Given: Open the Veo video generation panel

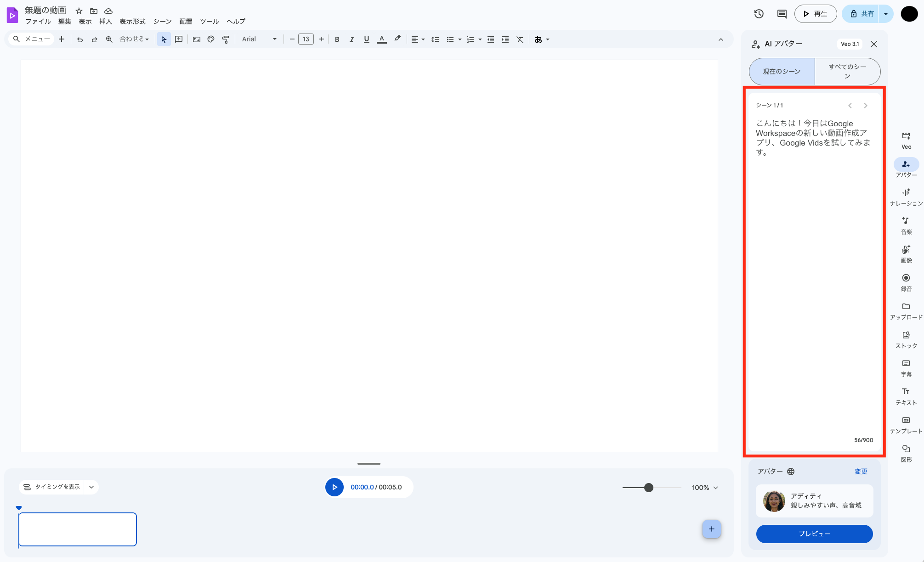Looking at the screenshot, I should (906, 140).
